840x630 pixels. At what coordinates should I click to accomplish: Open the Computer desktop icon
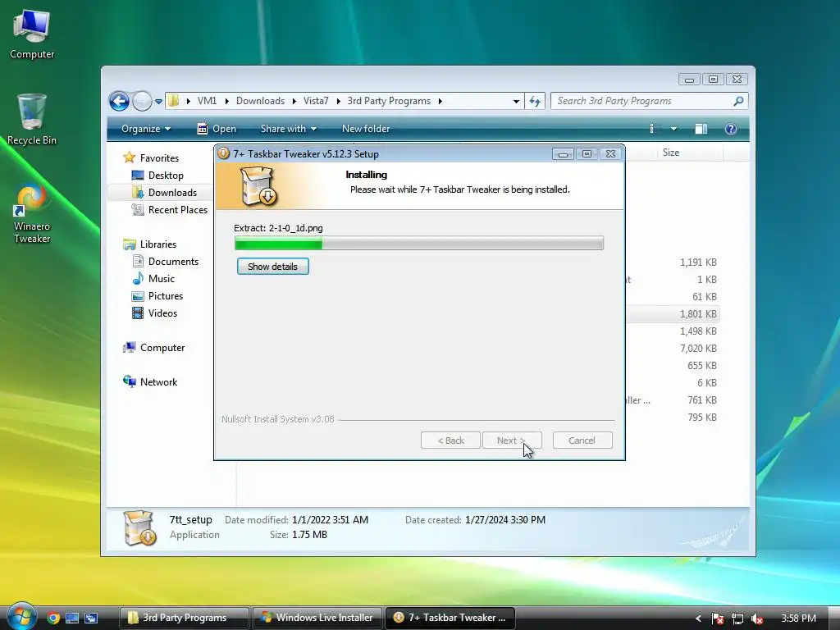click(x=32, y=33)
